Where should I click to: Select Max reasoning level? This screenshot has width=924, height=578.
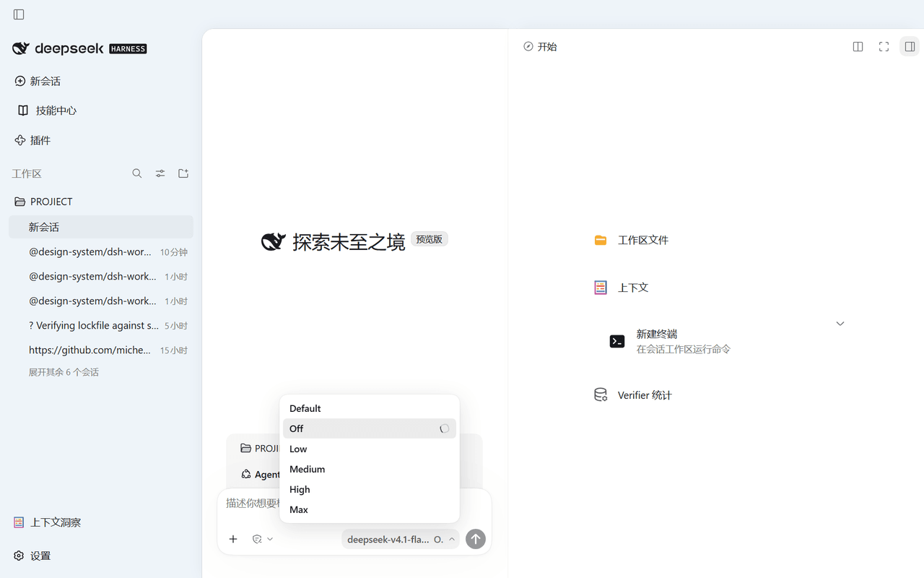tap(370, 509)
